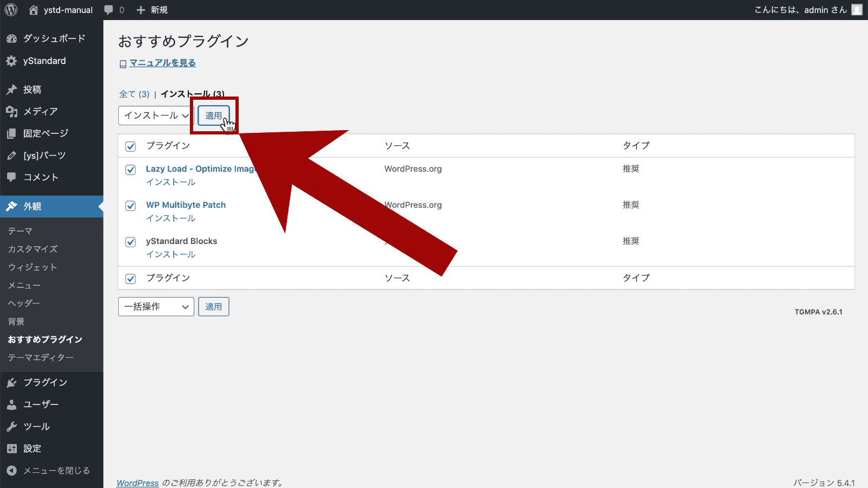Click the yStandard gear icon

point(11,61)
